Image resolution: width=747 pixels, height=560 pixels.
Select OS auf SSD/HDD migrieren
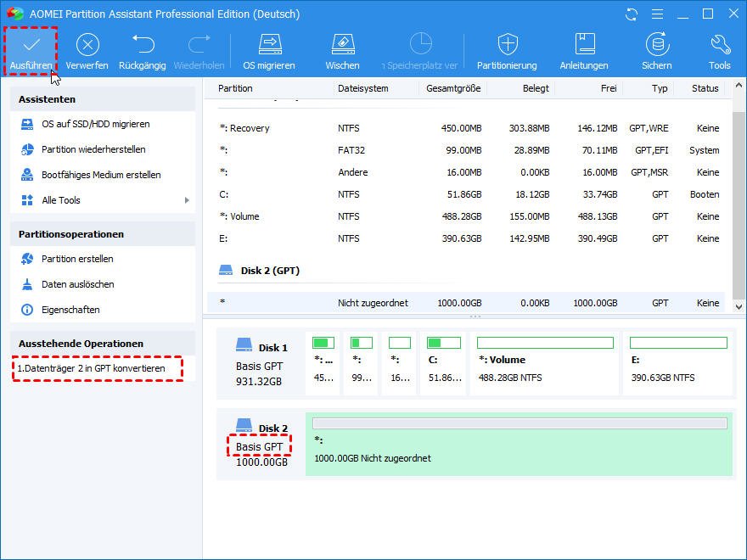95,124
